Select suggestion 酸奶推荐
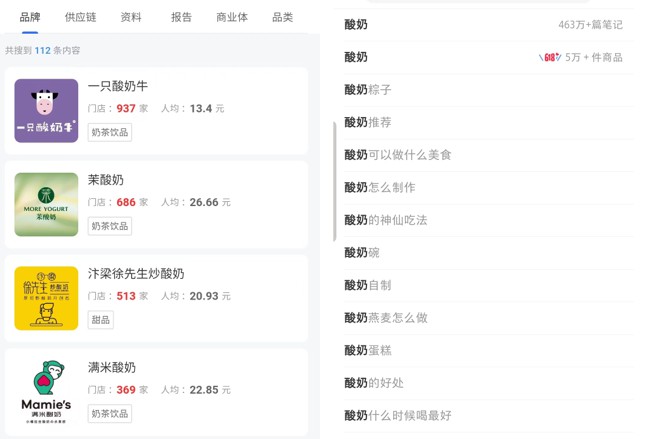This screenshot has width=654, height=439. click(x=488, y=122)
